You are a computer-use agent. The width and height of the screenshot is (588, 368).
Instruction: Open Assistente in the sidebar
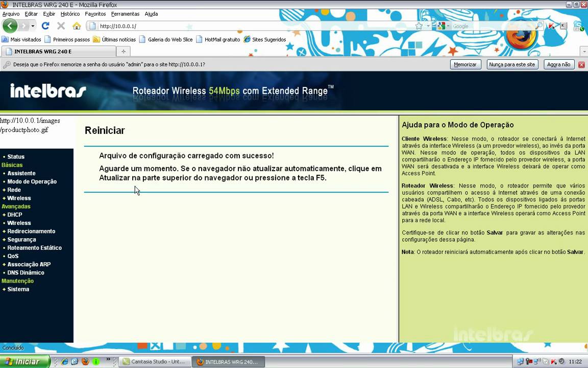(x=21, y=173)
